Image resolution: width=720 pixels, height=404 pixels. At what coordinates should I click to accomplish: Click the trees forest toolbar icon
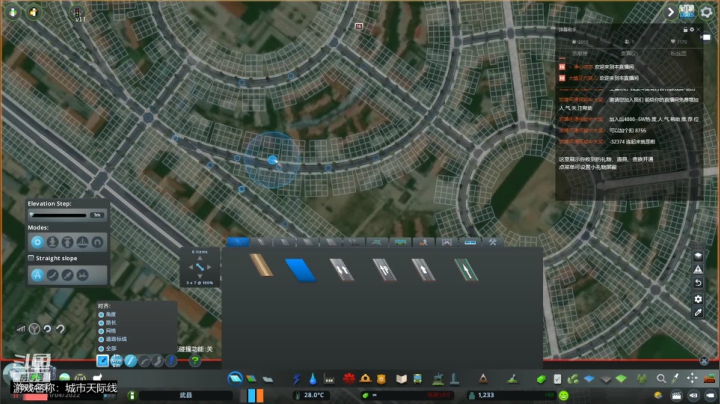[x=641, y=379]
